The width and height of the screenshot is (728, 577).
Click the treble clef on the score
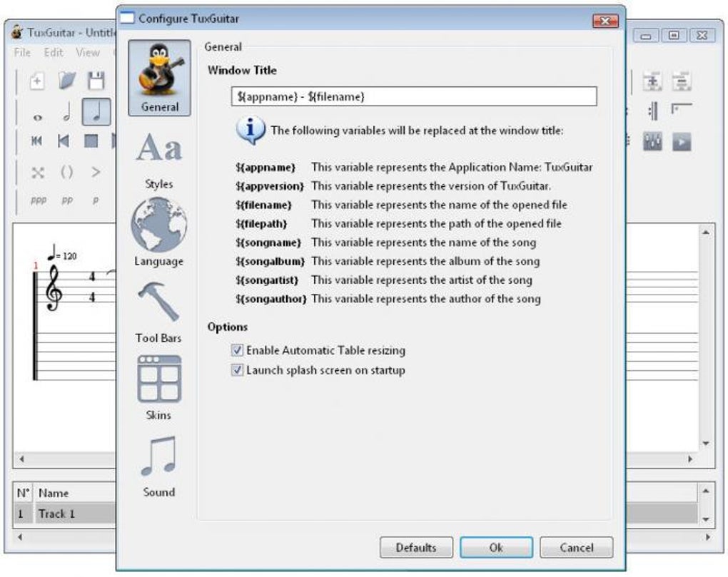pos(54,287)
